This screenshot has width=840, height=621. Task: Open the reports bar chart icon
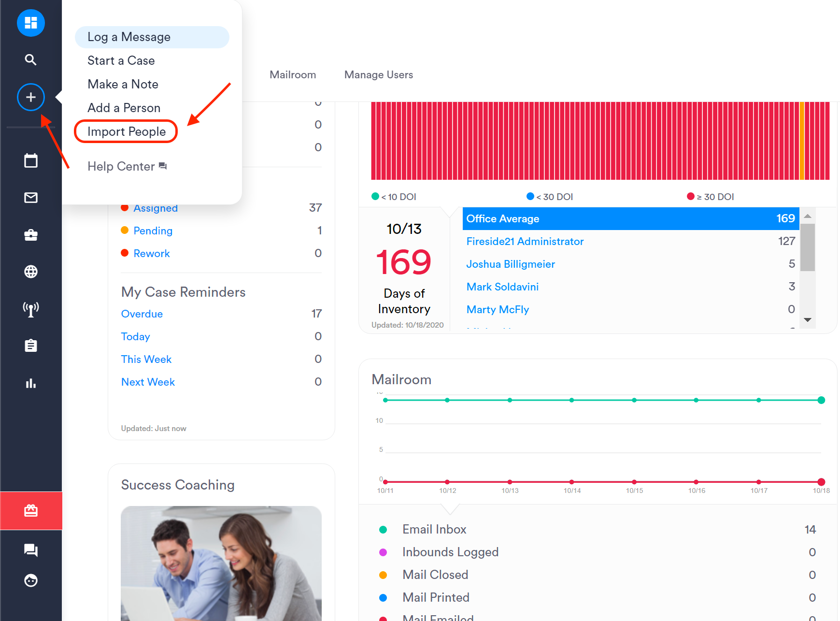(30, 383)
